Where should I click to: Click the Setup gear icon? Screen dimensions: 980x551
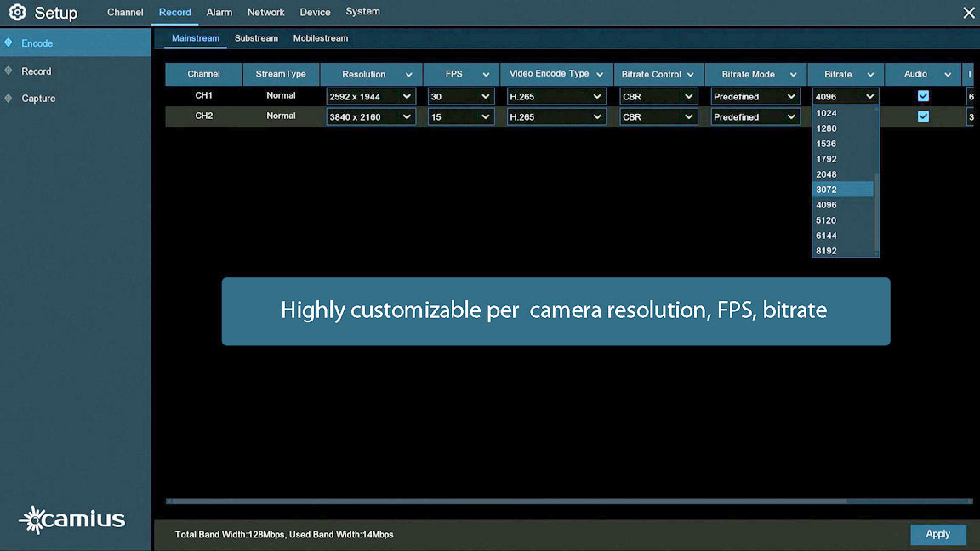click(17, 13)
